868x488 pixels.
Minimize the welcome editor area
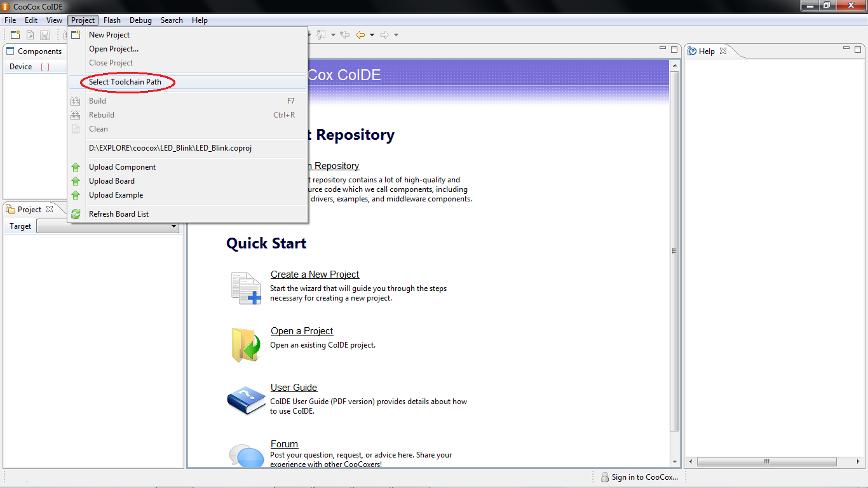[663, 49]
